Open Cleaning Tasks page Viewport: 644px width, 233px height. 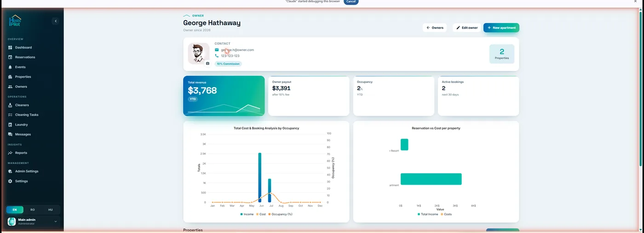(32, 115)
